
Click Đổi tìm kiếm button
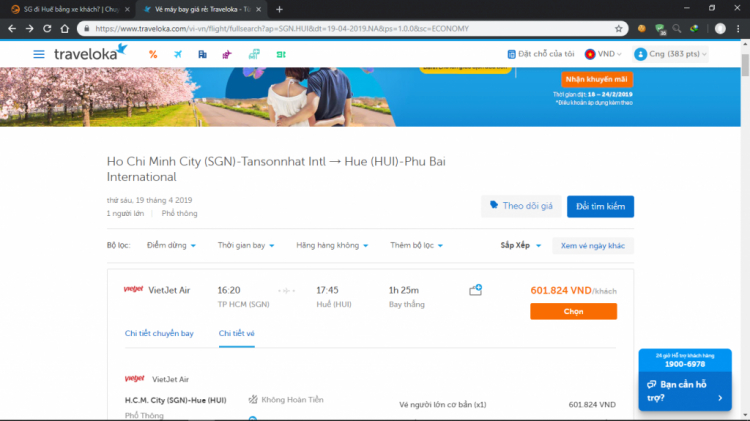(x=600, y=206)
